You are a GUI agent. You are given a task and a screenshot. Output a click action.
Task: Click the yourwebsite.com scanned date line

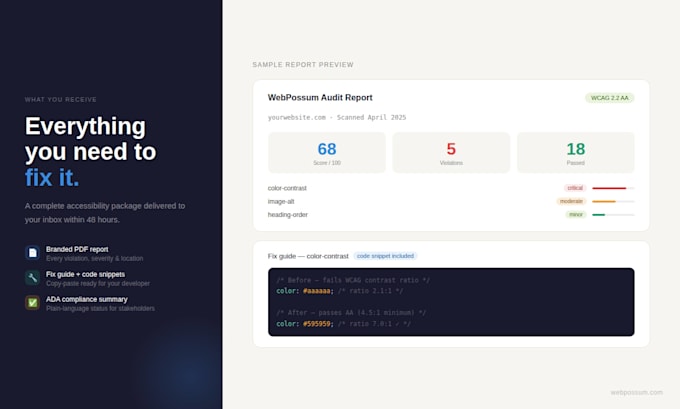(337, 118)
